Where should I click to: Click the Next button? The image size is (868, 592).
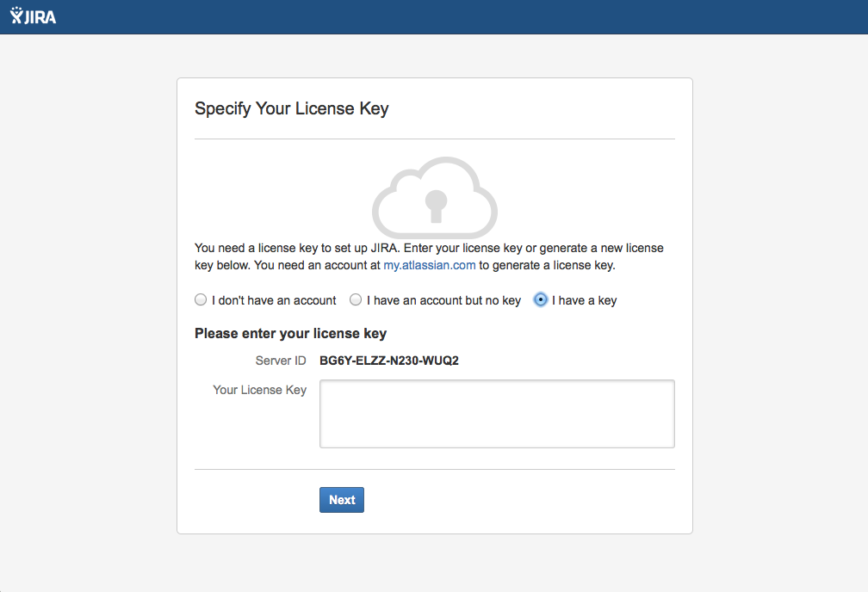(x=342, y=500)
